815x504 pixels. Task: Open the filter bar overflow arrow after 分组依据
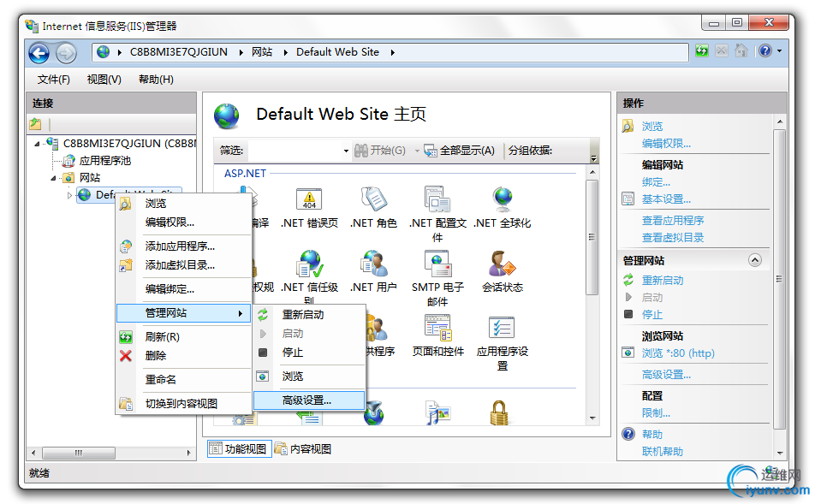coord(593,158)
